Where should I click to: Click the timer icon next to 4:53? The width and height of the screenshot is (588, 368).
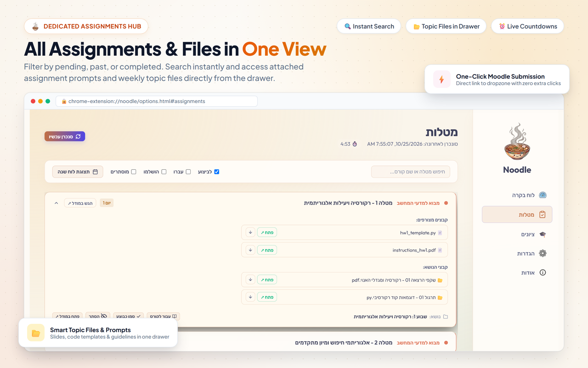355,144
